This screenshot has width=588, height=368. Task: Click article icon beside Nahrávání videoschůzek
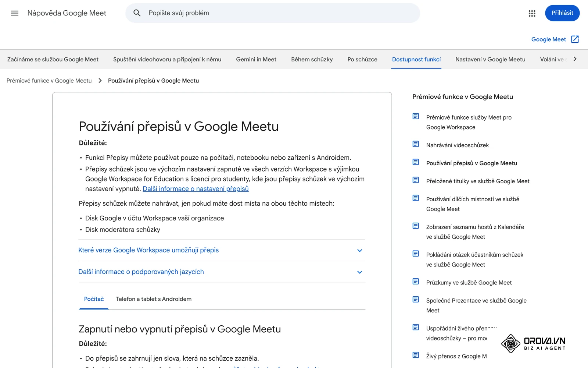pyautogui.click(x=416, y=144)
